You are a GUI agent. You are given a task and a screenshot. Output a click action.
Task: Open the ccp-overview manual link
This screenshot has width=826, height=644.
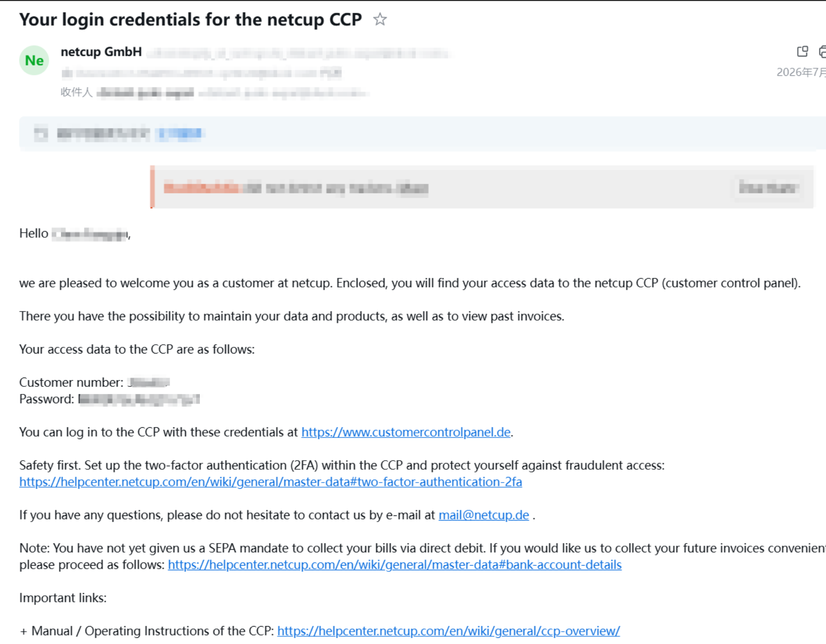point(448,631)
